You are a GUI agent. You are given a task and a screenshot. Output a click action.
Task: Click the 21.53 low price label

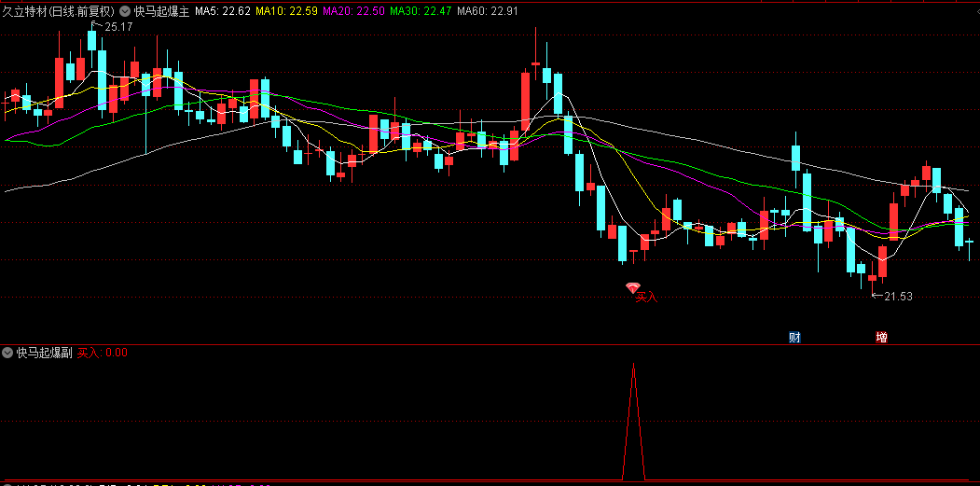898,297
